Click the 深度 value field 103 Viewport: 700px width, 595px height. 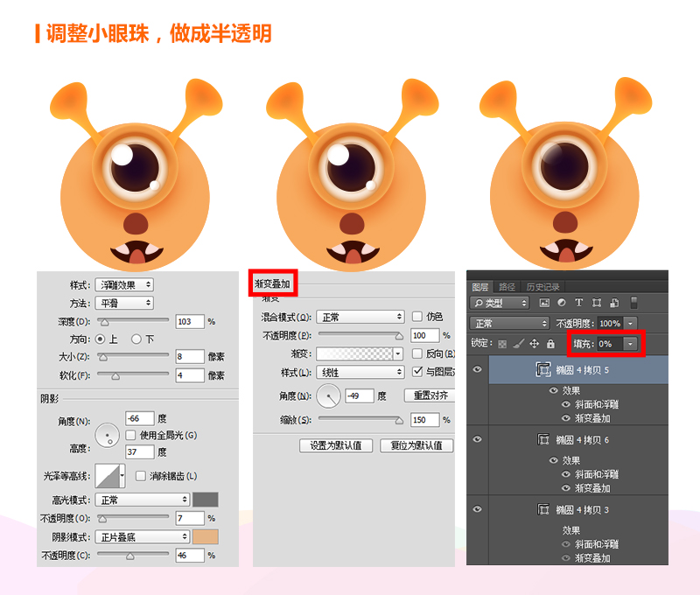(x=190, y=321)
